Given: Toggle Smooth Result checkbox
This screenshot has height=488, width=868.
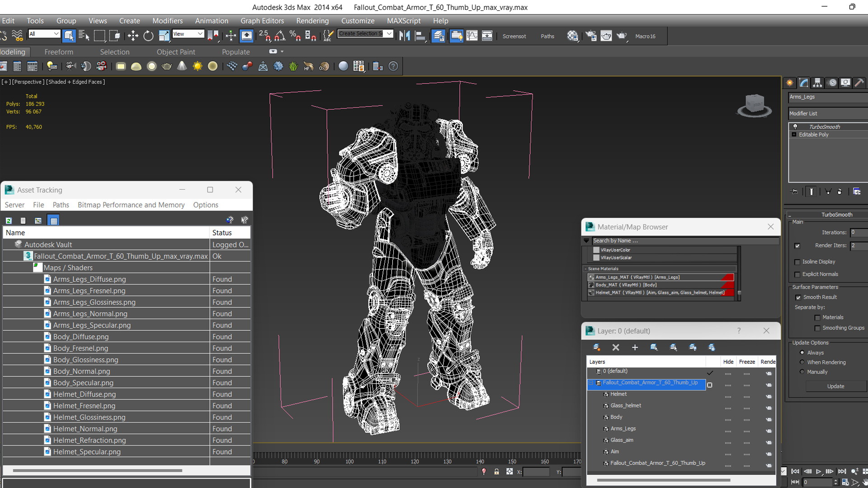Looking at the screenshot, I should tap(798, 297).
